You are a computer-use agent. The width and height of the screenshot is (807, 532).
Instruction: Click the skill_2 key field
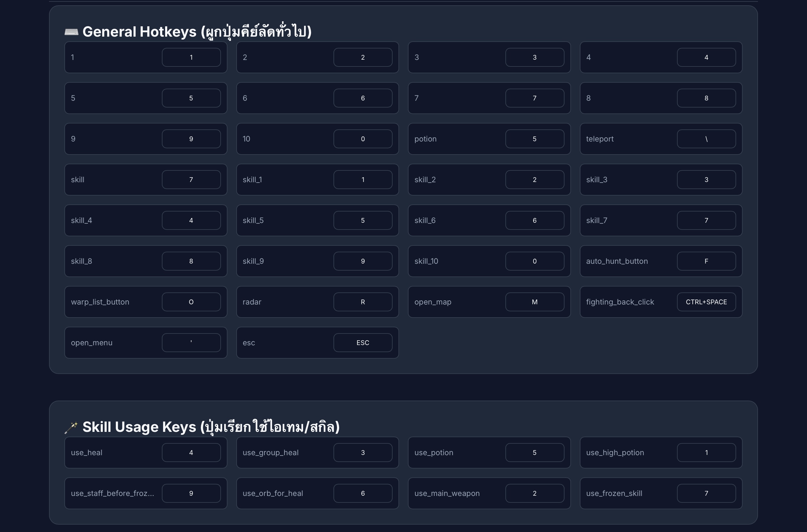coord(535,180)
